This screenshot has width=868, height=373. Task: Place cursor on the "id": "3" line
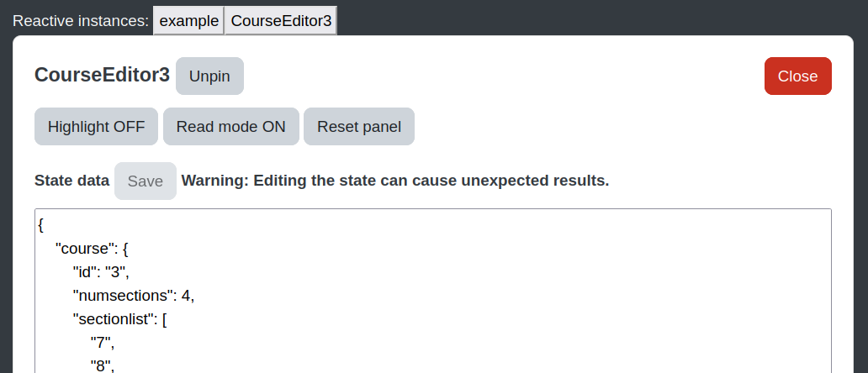(101, 272)
